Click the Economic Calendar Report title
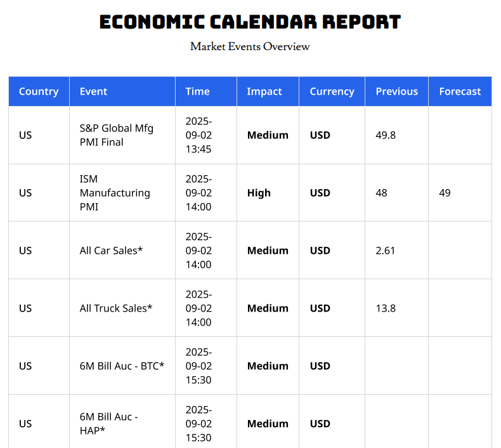 point(251,22)
